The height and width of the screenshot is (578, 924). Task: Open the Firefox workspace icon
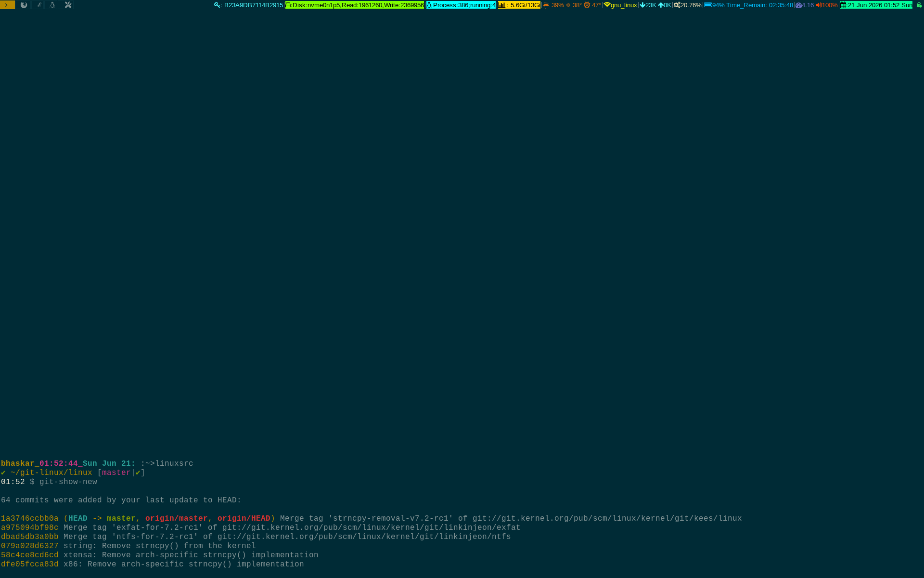pos(24,5)
